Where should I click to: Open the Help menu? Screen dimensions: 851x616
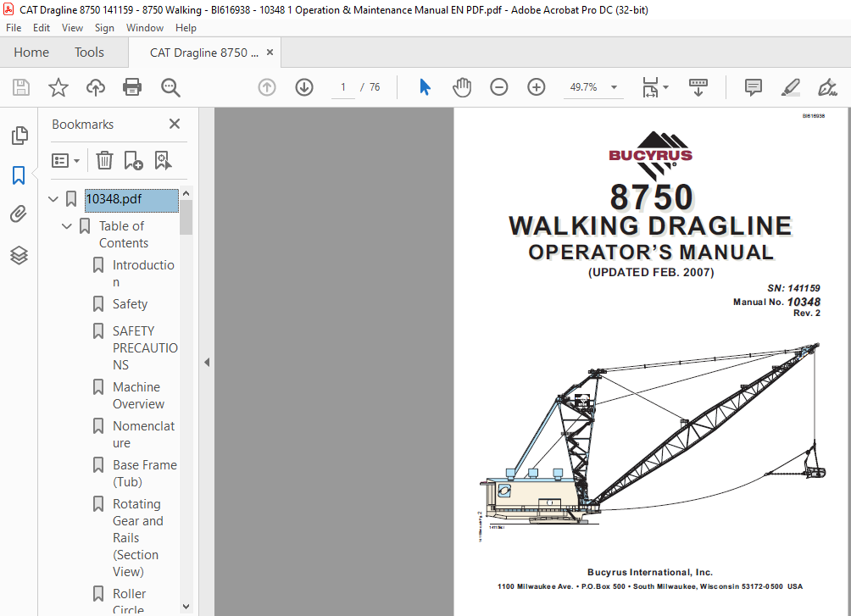[186, 28]
